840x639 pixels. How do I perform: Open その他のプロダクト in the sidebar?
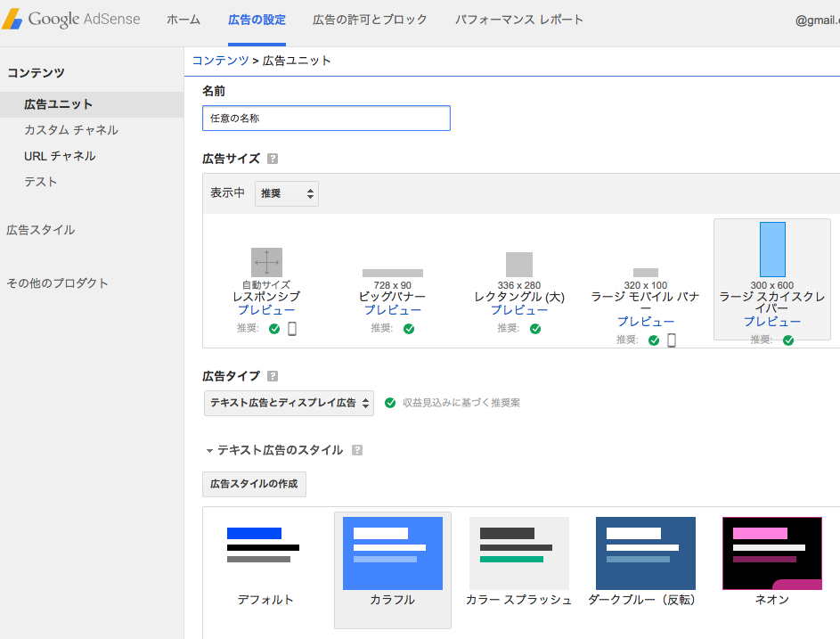[x=57, y=283]
